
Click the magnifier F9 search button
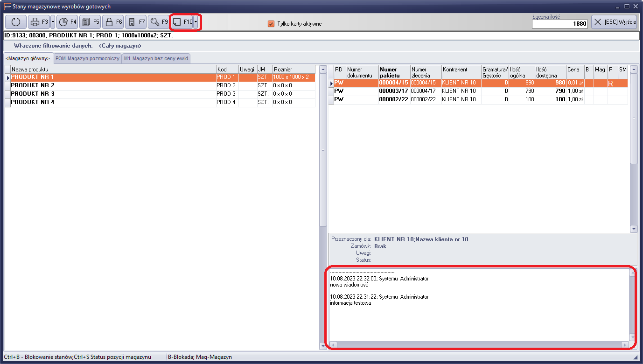point(159,22)
